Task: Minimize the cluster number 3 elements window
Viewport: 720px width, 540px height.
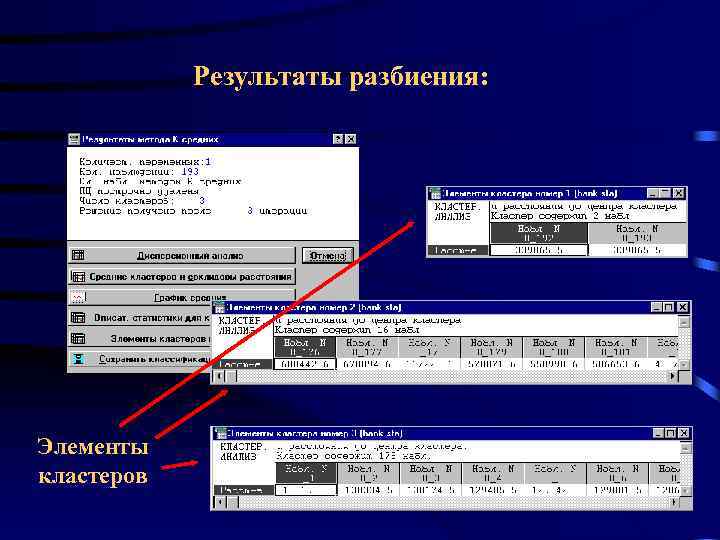Action: (658, 433)
